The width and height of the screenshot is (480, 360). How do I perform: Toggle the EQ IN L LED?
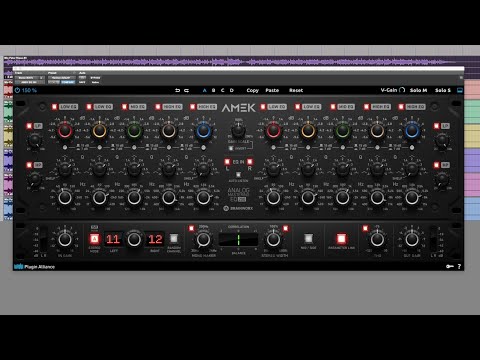(x=227, y=162)
